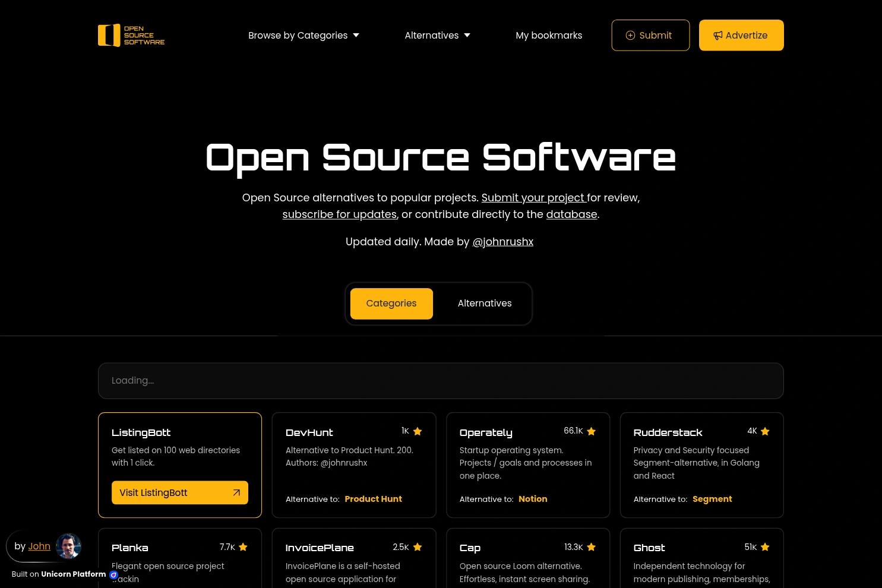Switch to the Alternatives view toggle

484,304
